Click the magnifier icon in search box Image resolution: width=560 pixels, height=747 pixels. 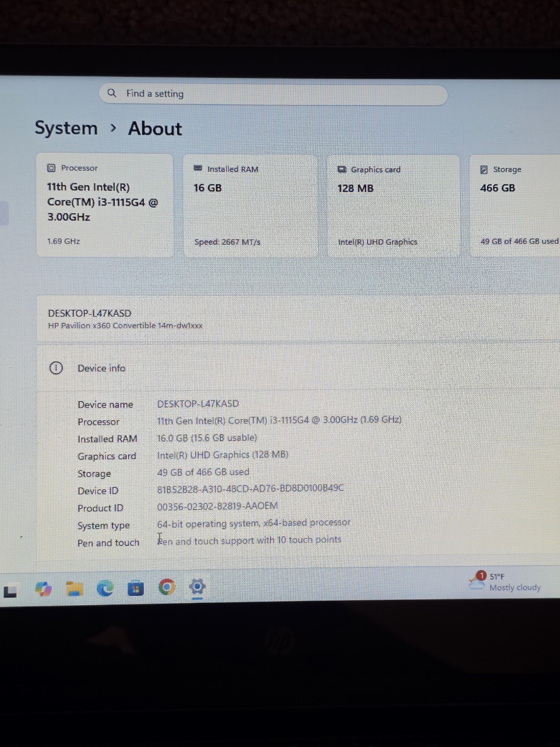pos(112,93)
